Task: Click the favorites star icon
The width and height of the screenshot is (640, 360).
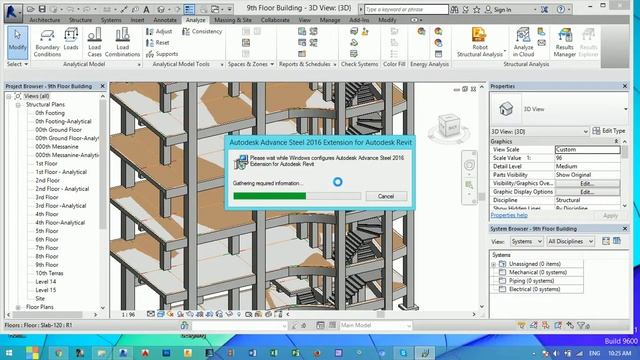Action: pyautogui.click(x=476, y=9)
